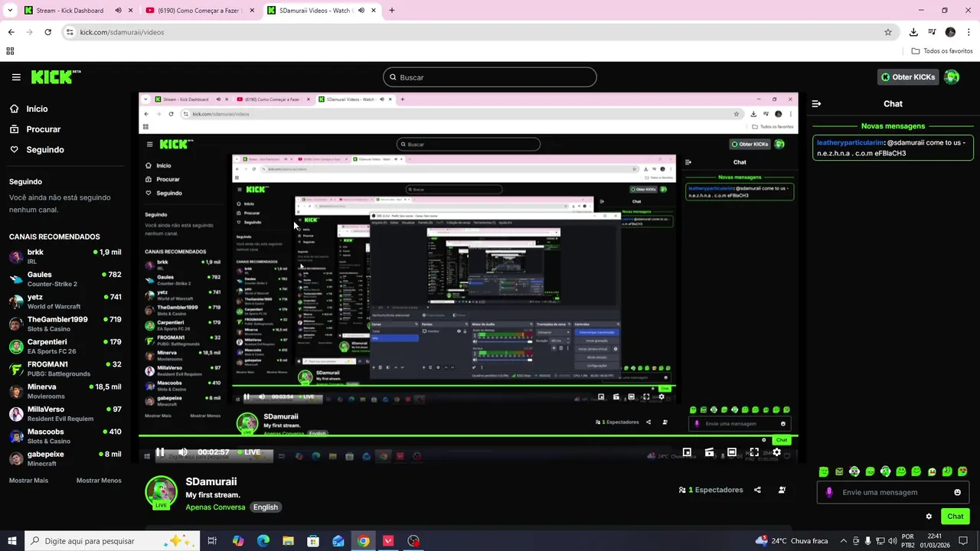This screenshot has width=980, height=551.
Task: Open browser downloads
Action: coord(913,32)
